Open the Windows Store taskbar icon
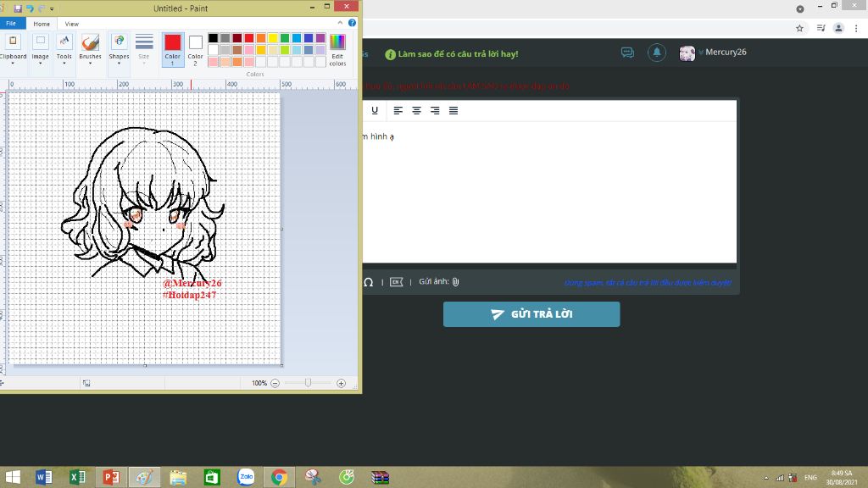Image resolution: width=868 pixels, height=488 pixels. [212, 477]
